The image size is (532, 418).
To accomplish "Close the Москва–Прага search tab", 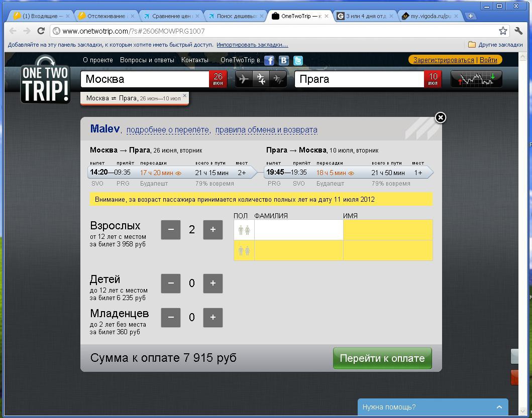I will point(184,96).
